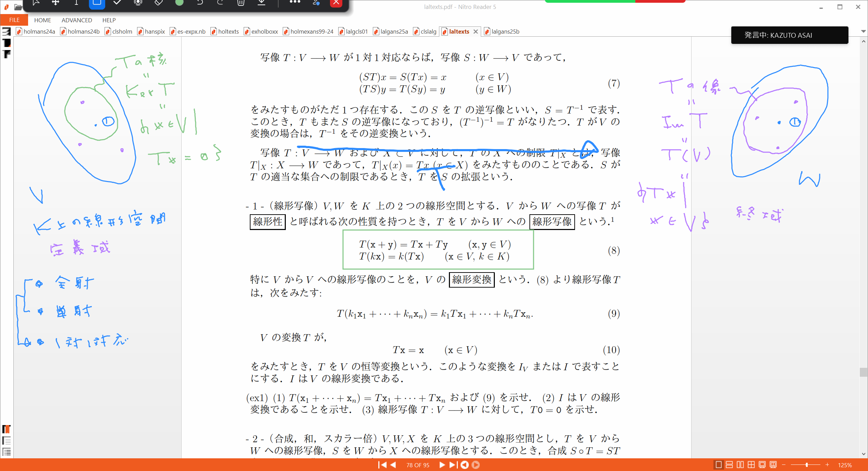Open the FILE menu
Screen dimensions: 868x471
(14, 20)
